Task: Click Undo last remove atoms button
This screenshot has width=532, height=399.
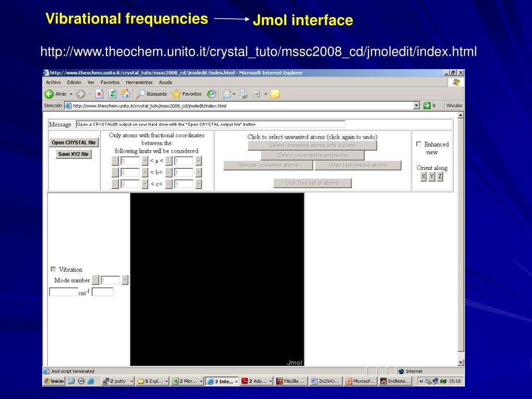Action: point(358,165)
